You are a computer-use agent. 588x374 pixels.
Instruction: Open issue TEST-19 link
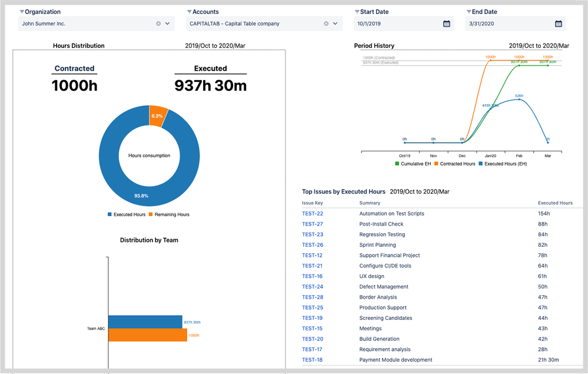pos(312,319)
